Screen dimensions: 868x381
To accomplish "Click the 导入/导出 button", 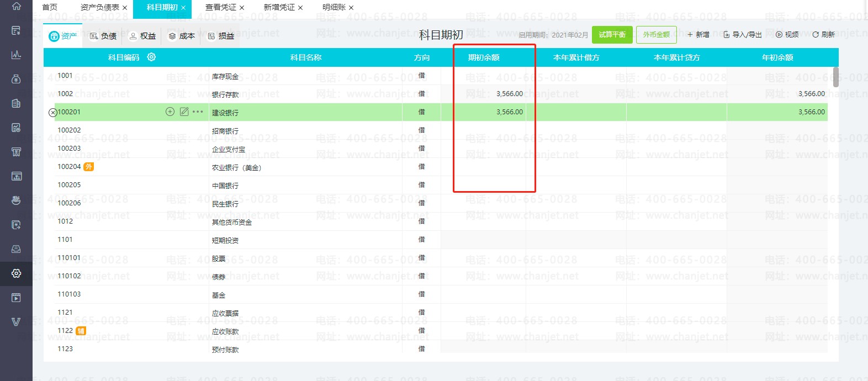I will click(x=743, y=35).
